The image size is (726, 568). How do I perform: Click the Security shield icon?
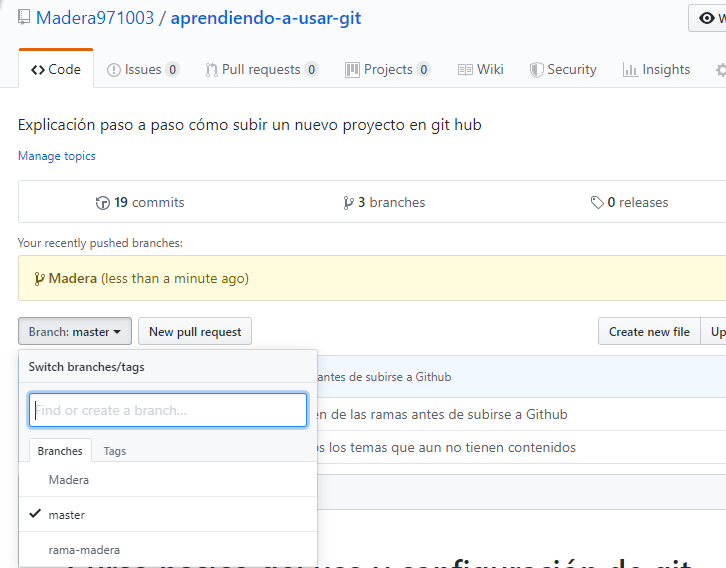(x=536, y=70)
